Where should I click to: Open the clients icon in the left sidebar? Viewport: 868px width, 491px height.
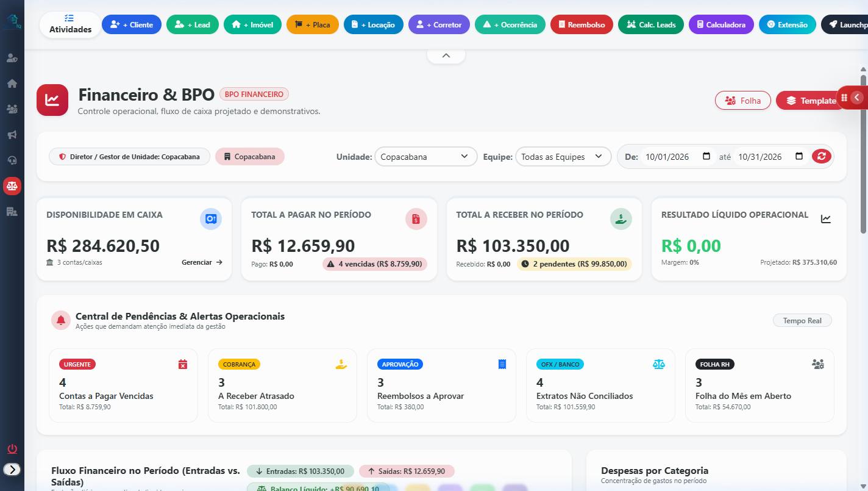point(12,58)
